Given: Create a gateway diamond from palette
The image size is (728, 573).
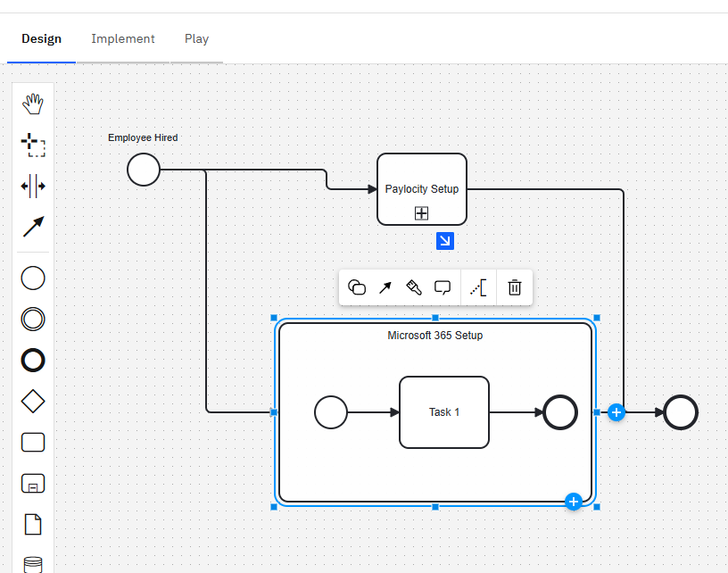Looking at the screenshot, I should point(33,402).
